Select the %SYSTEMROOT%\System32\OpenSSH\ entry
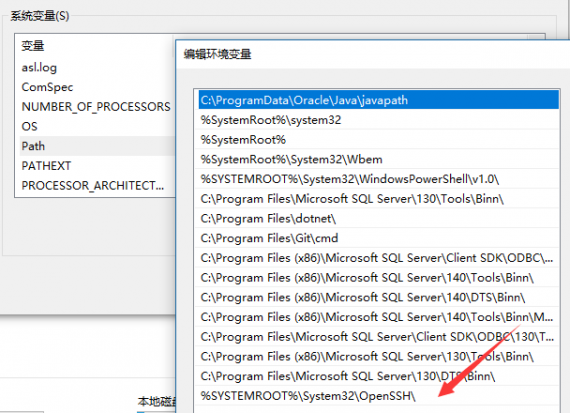The height and width of the screenshot is (413, 570). 378,396
